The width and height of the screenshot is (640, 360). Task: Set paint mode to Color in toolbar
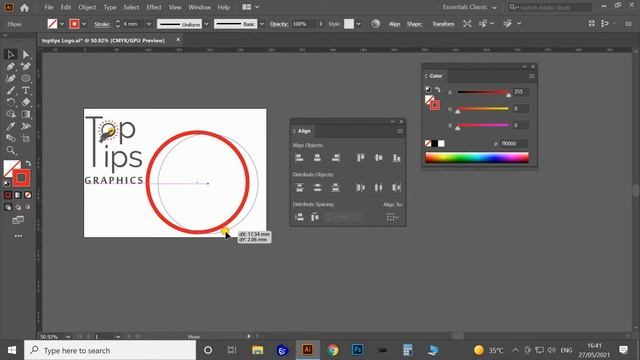click(x=8, y=195)
